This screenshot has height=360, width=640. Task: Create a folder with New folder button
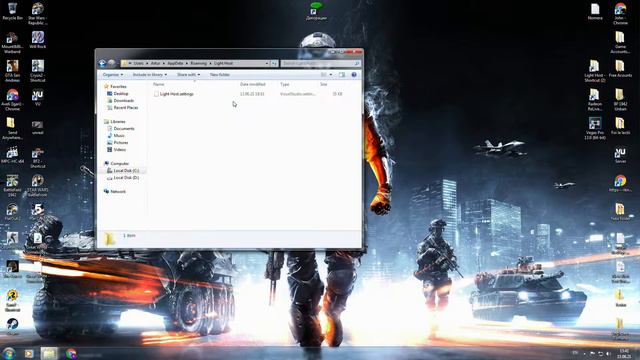pos(220,75)
